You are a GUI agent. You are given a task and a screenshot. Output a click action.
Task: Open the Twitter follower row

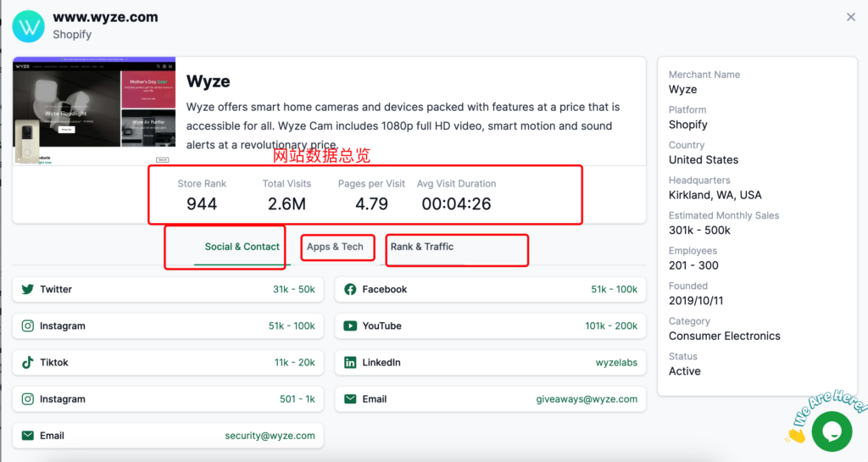168,289
